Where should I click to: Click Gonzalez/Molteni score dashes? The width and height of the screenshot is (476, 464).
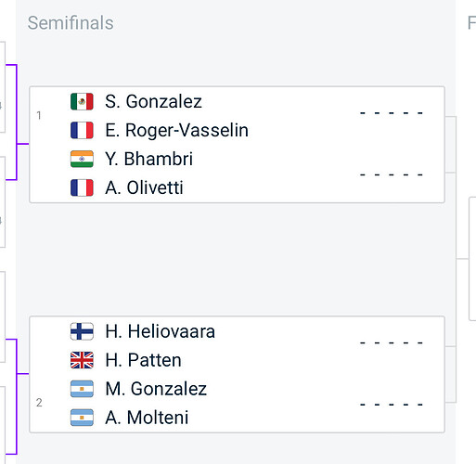tap(392, 405)
